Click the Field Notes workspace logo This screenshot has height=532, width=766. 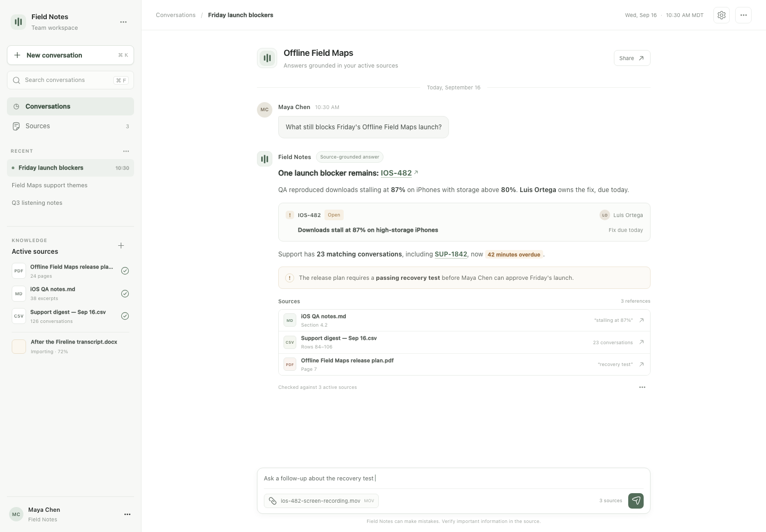[19, 22]
